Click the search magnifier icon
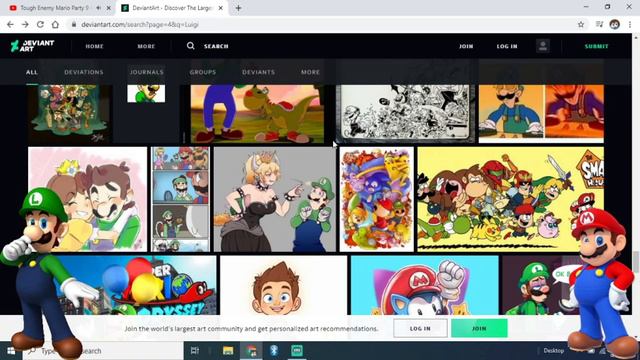Image resolution: width=640 pixels, height=360 pixels. pos(191,46)
